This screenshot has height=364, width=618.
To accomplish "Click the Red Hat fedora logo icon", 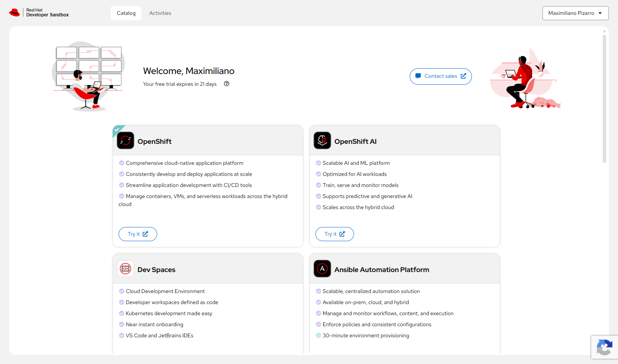I will 14,13.
